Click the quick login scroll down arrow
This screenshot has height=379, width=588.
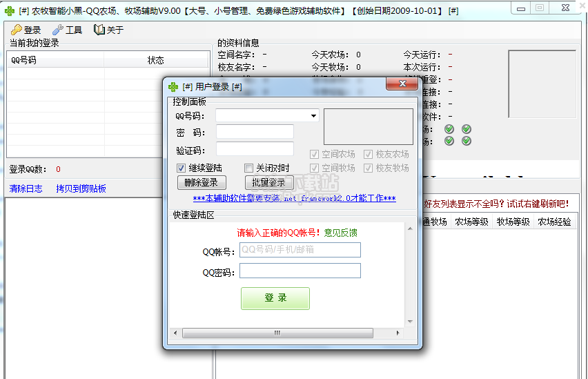click(x=410, y=322)
